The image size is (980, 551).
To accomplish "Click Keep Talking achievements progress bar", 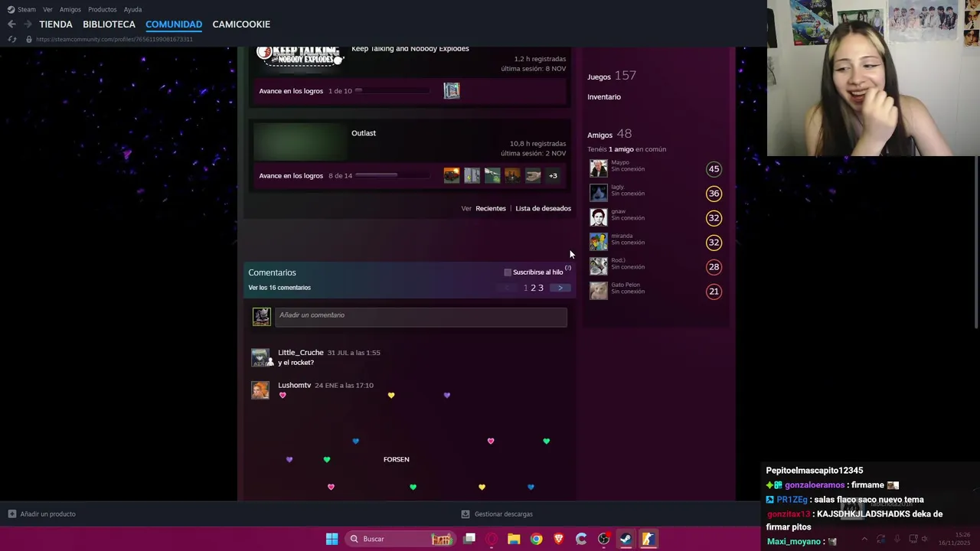I will 391,91.
